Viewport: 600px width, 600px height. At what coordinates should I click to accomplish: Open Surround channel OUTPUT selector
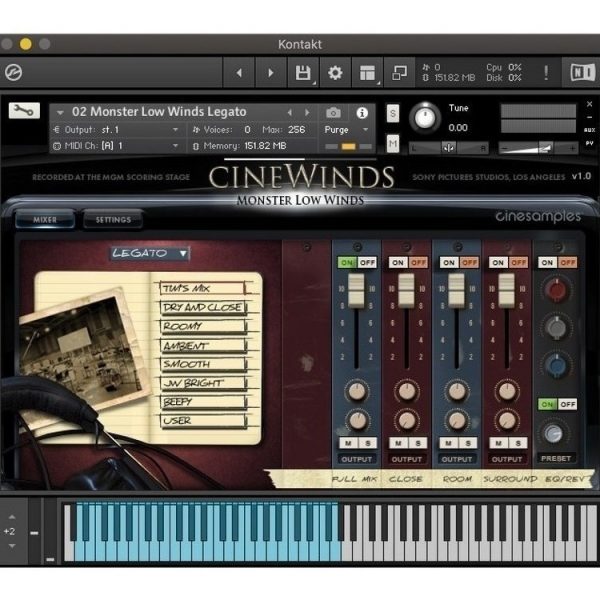pyautogui.click(x=507, y=459)
